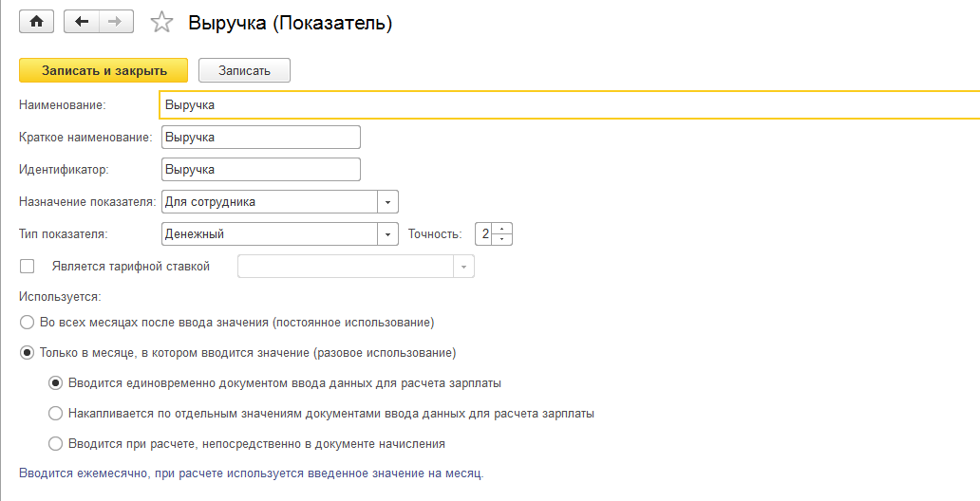Select 'Вводится при расчете' radio option

pyautogui.click(x=56, y=443)
